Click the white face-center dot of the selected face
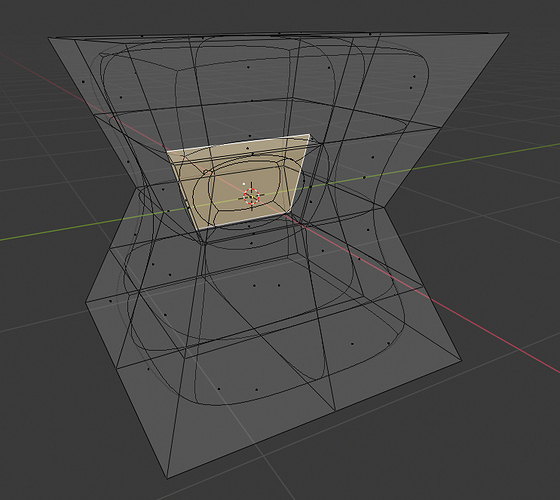The width and height of the screenshot is (560, 500). click(x=244, y=184)
